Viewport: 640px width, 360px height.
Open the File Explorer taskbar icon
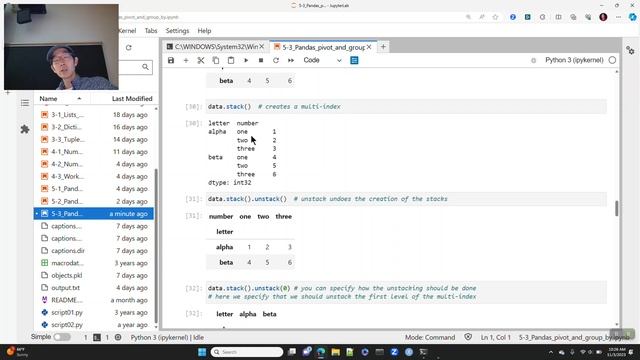coord(336,352)
